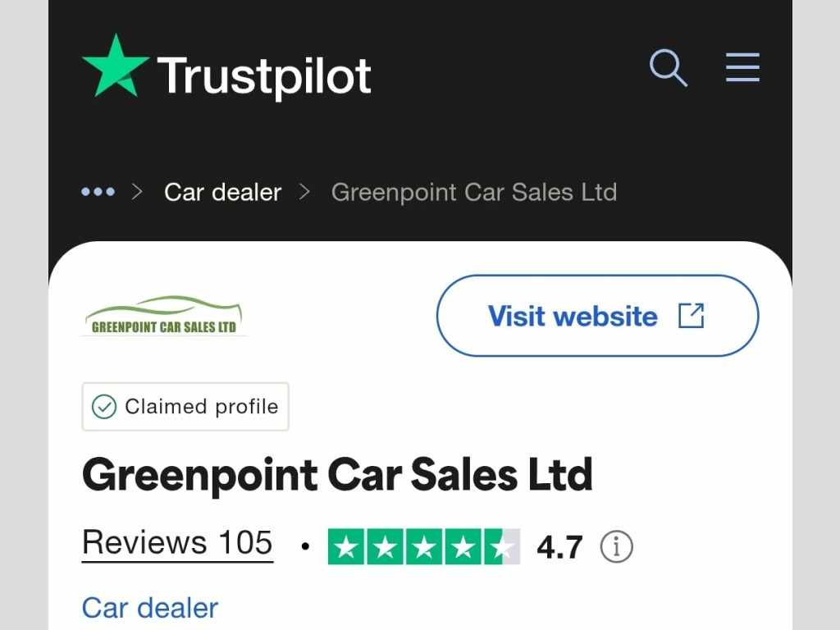The image size is (840, 630).
Task: Open the rating info circle icon
Action: click(616, 547)
